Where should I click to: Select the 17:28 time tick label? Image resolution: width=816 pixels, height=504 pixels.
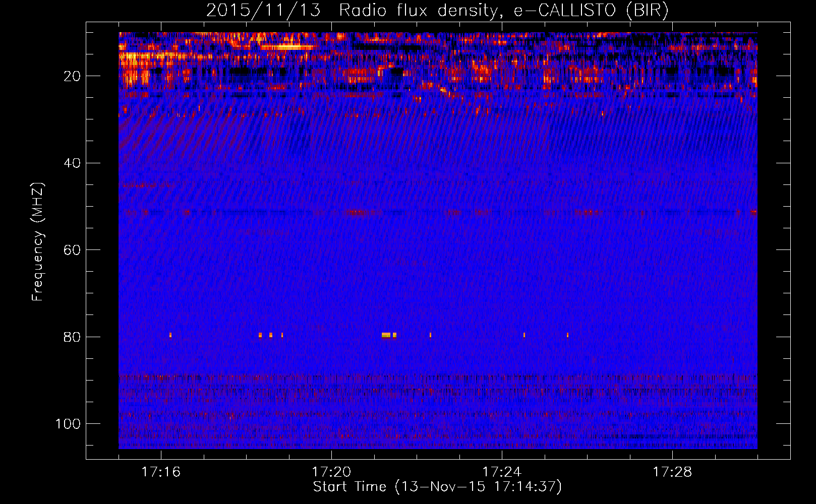click(672, 472)
